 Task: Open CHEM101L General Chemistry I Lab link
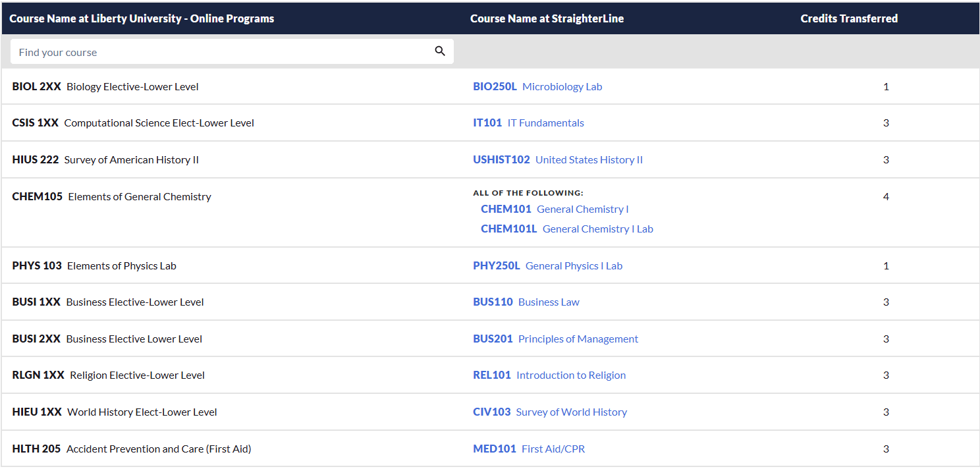coord(567,229)
